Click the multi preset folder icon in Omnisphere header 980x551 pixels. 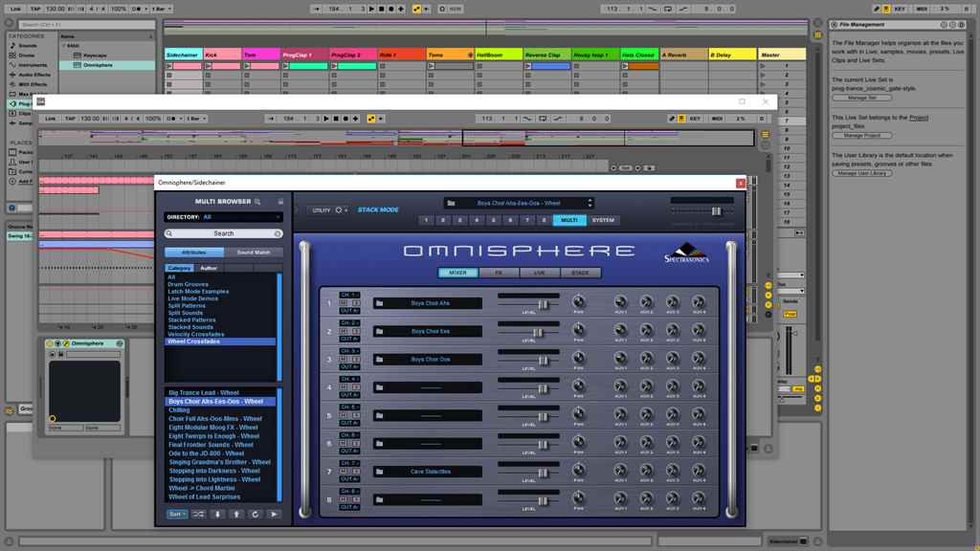(x=451, y=203)
